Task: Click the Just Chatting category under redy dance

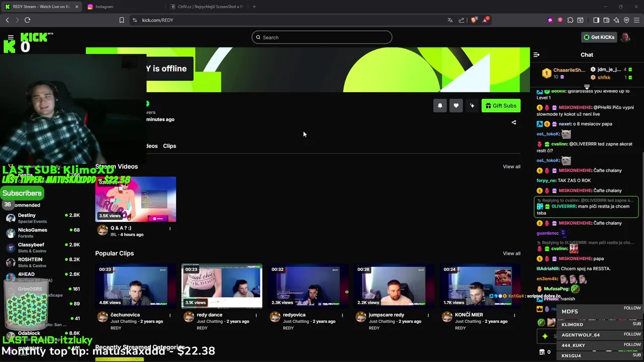Action: pyautogui.click(x=210, y=321)
